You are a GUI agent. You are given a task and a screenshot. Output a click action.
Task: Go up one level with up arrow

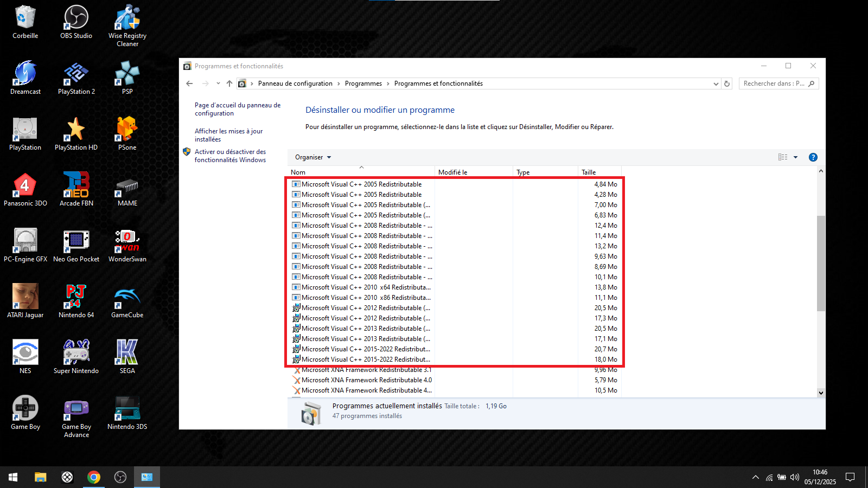[229, 84]
